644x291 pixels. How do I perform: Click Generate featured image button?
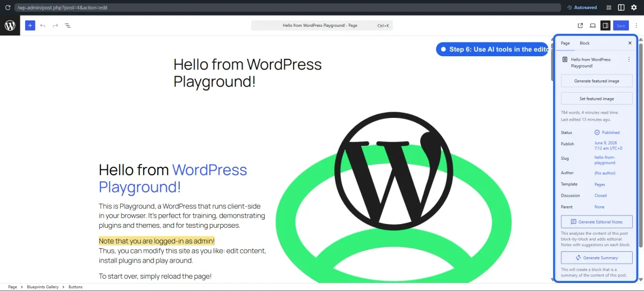click(597, 81)
